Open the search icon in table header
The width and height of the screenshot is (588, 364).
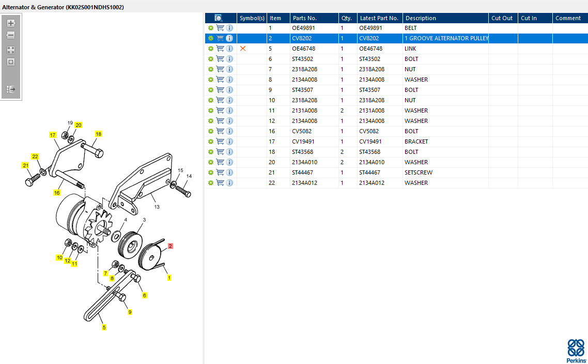[219, 18]
